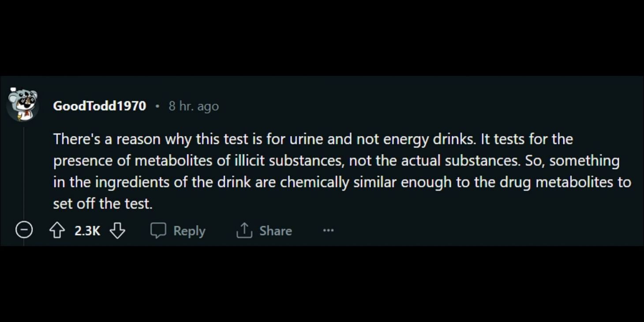The height and width of the screenshot is (322, 644).
Task: Downvote the comment with the down arrow
Action: [x=117, y=230]
